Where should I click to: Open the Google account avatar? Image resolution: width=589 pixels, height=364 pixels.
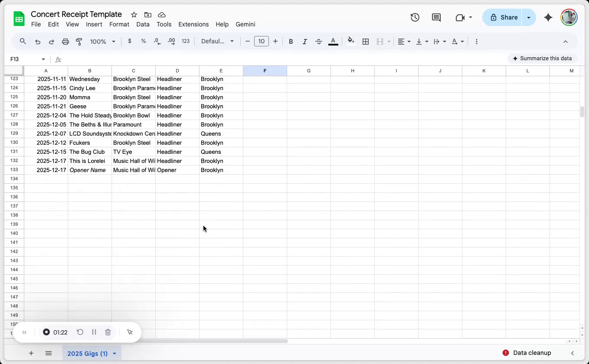[x=569, y=17]
